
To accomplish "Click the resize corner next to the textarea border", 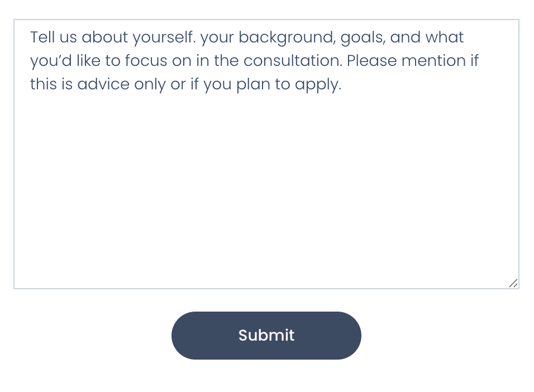I will pyautogui.click(x=513, y=283).
